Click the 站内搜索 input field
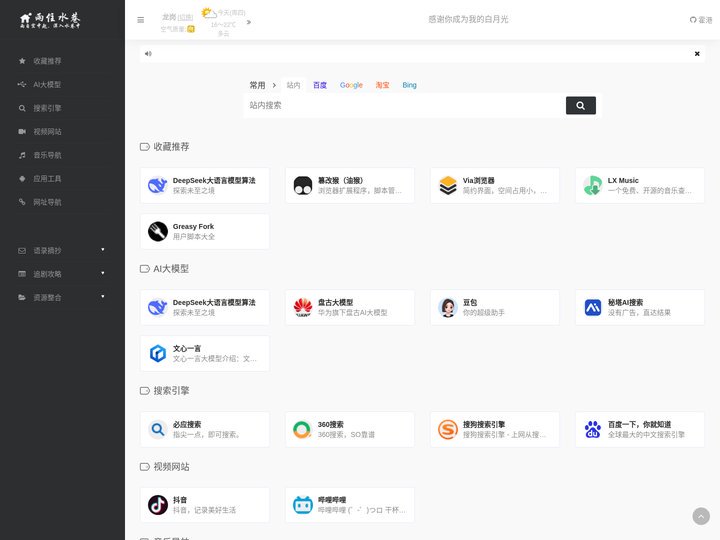Screen dimensions: 720x540 pos(405,106)
